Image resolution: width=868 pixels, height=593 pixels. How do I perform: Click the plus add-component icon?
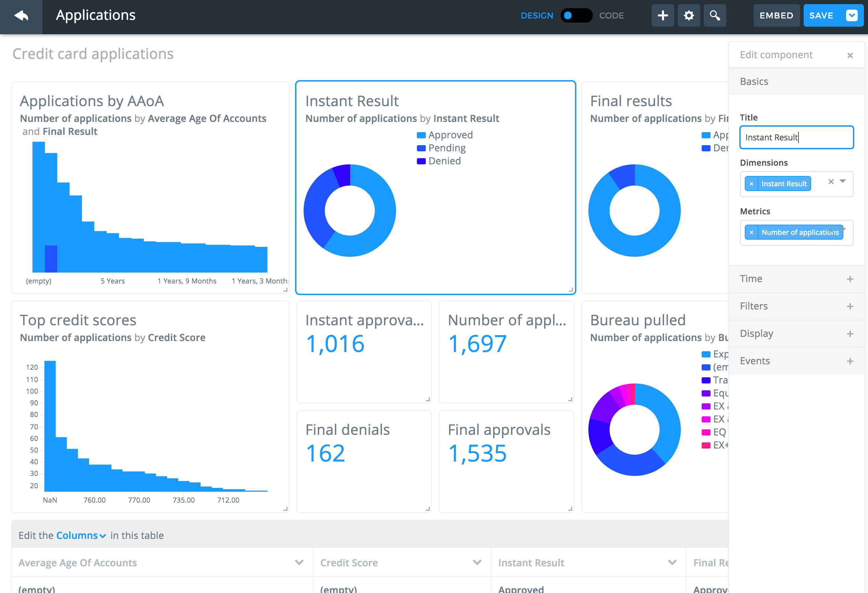(663, 16)
